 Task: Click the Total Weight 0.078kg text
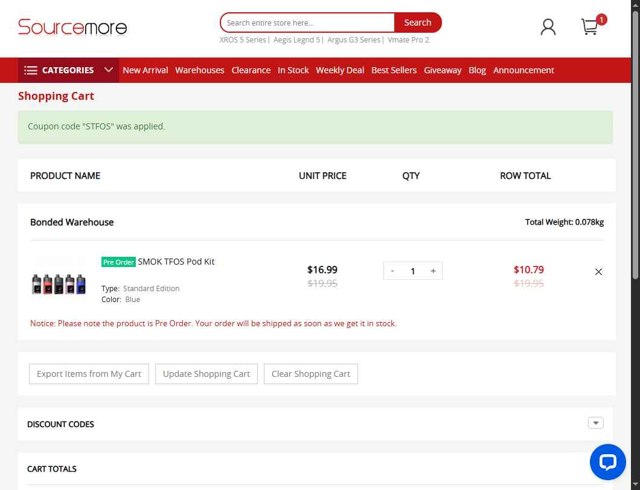(564, 222)
